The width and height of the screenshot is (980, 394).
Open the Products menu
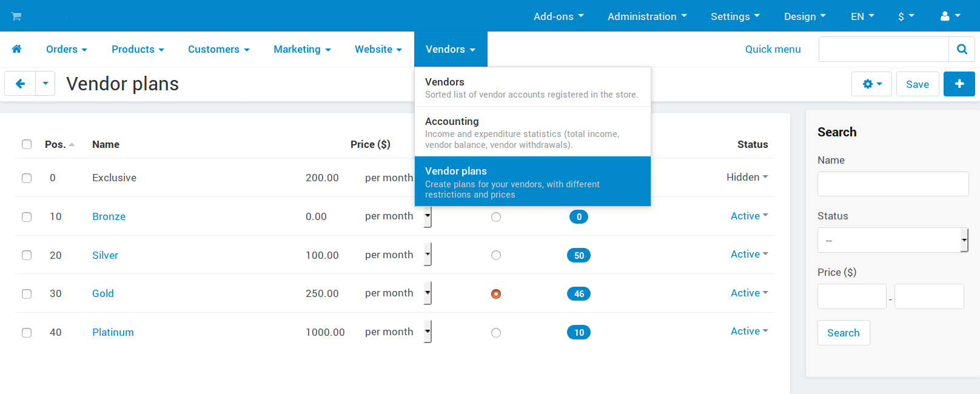coord(138,49)
